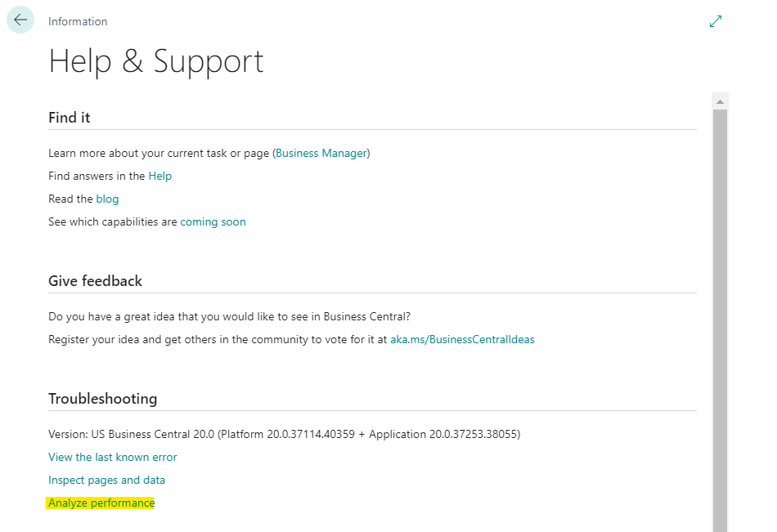Click the Troubleshooting section heading
The image size is (777, 532).
(102, 399)
